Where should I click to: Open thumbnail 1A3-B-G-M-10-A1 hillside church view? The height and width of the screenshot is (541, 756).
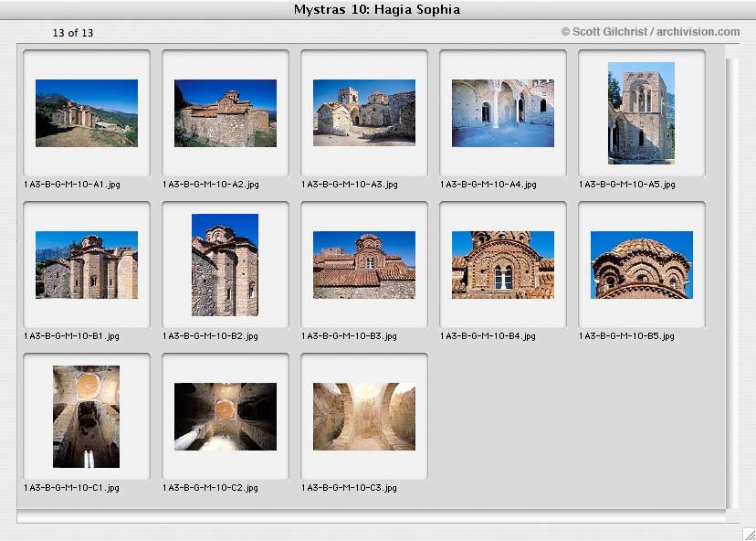click(x=87, y=113)
